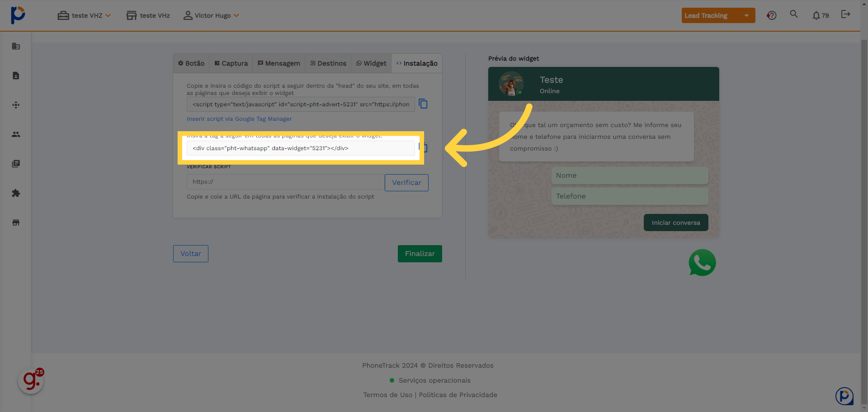
Task: Click the https:// verification URL field
Action: [x=286, y=182]
